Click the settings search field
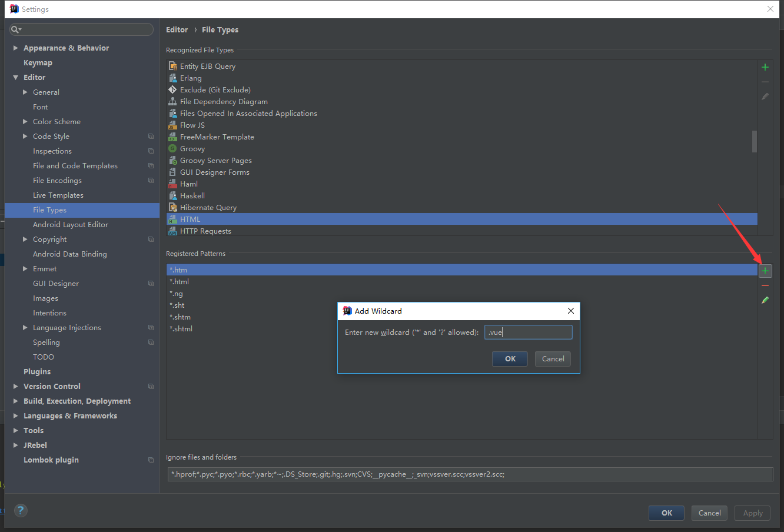The height and width of the screenshot is (532, 784). coord(82,29)
